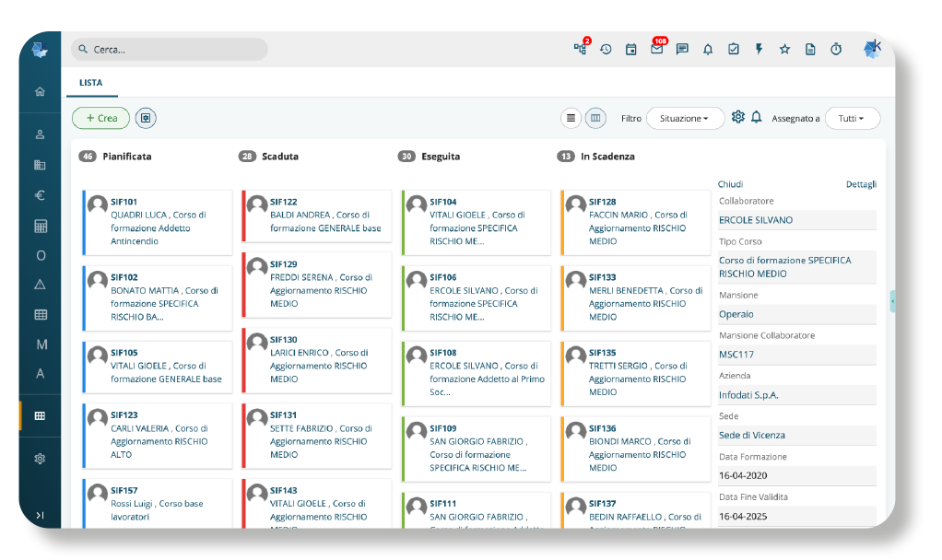Expand the sidebar with the bottom arrow
Viewport: 942px width, 560px height.
coord(40,515)
